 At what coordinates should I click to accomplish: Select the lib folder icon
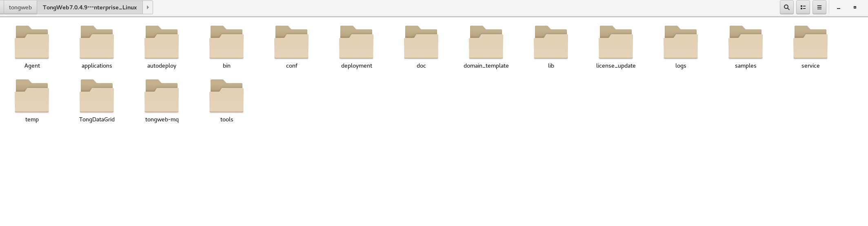click(x=551, y=42)
